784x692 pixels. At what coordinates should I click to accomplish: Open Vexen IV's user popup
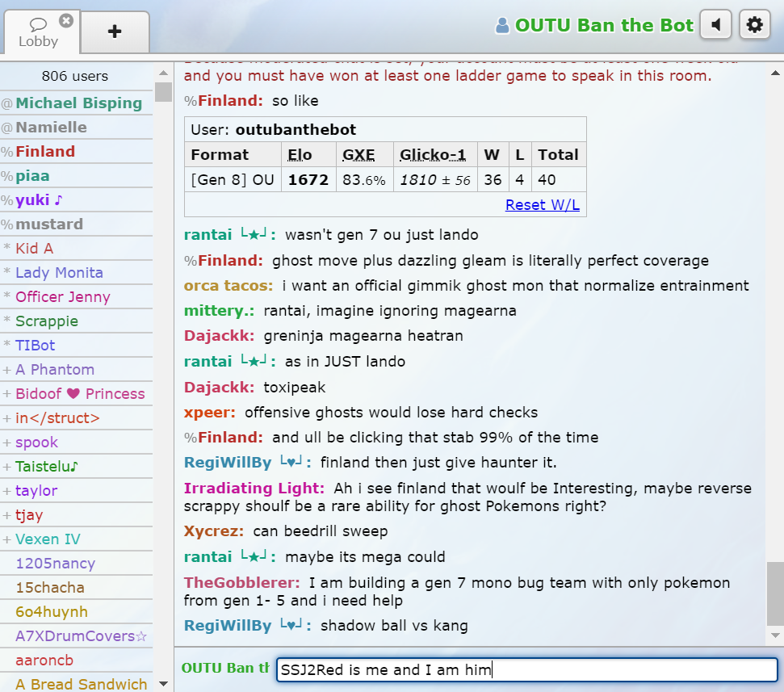click(x=76, y=539)
